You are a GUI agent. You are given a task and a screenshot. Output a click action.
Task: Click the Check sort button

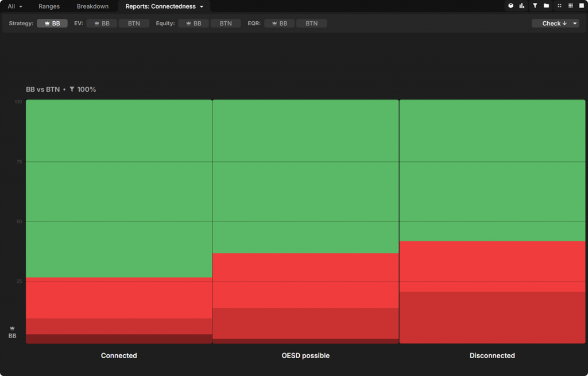tap(551, 24)
